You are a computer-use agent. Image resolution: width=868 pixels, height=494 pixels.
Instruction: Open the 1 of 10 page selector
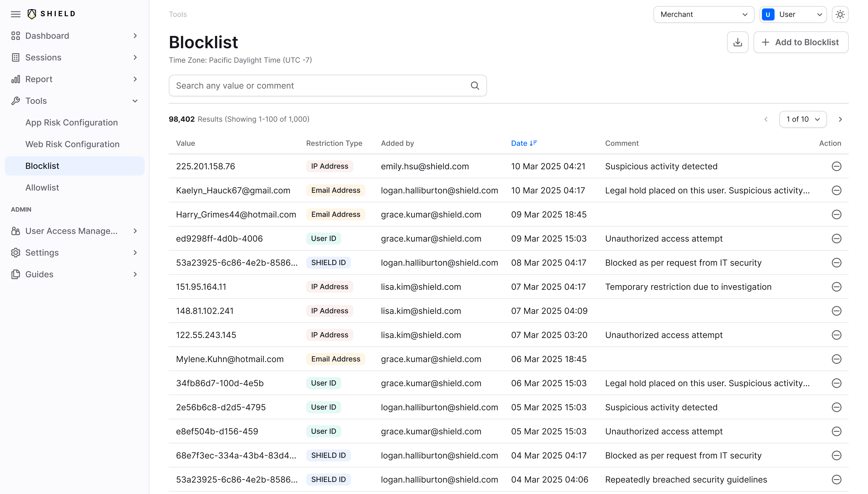coord(803,119)
